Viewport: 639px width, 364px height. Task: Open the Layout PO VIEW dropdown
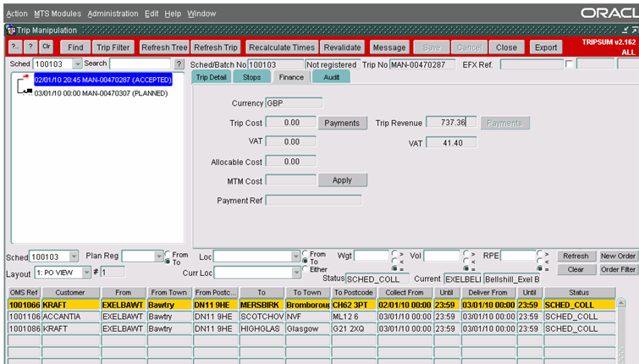(86, 273)
